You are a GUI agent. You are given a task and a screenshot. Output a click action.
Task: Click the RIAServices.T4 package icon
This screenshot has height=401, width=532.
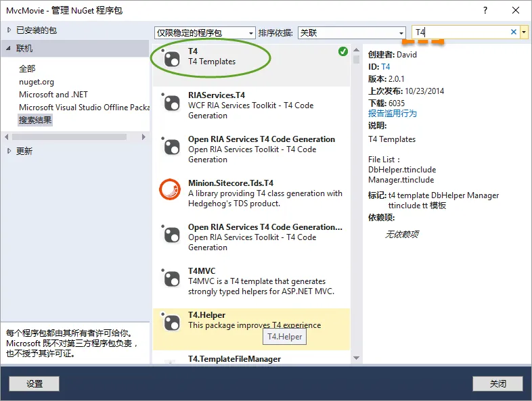pos(171,102)
